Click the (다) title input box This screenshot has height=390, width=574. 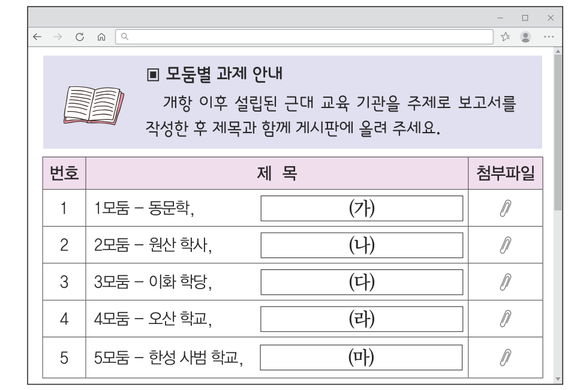click(x=362, y=282)
